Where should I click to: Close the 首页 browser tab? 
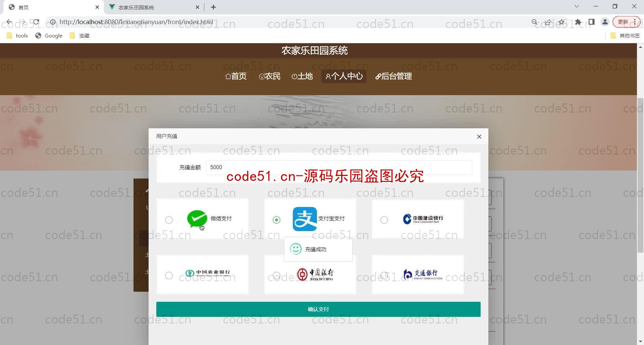click(97, 7)
